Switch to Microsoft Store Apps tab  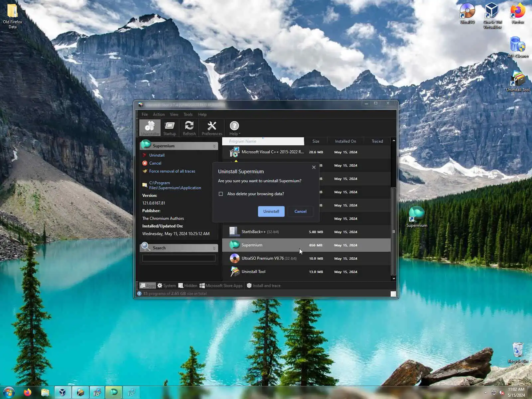click(x=221, y=286)
